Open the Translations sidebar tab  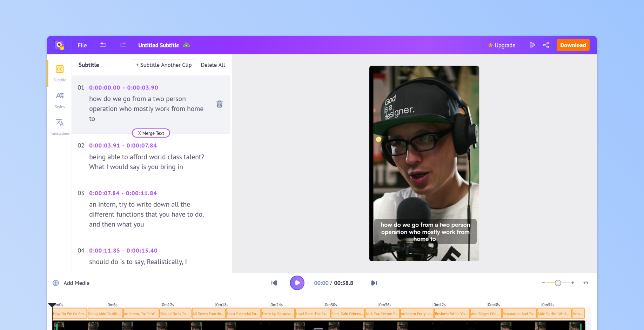click(60, 127)
